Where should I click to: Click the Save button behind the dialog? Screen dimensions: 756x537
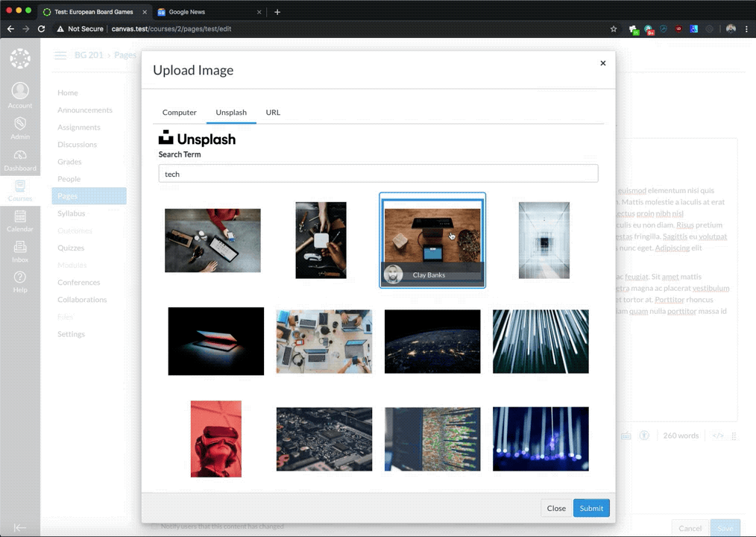725,528
